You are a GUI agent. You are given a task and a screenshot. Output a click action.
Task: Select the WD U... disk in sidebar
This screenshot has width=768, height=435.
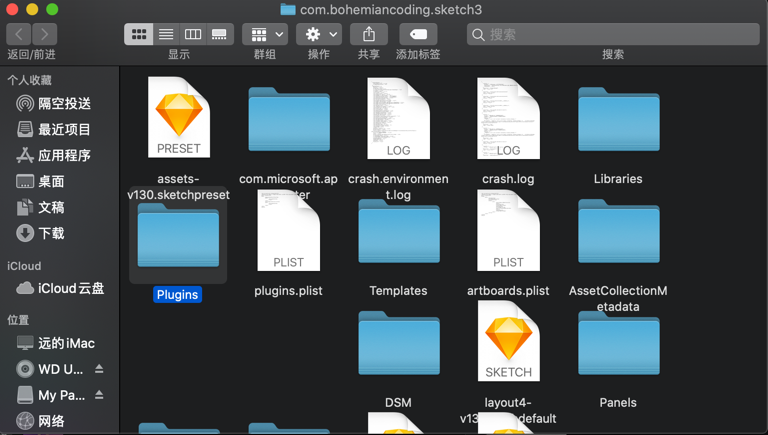pyautogui.click(x=49, y=369)
